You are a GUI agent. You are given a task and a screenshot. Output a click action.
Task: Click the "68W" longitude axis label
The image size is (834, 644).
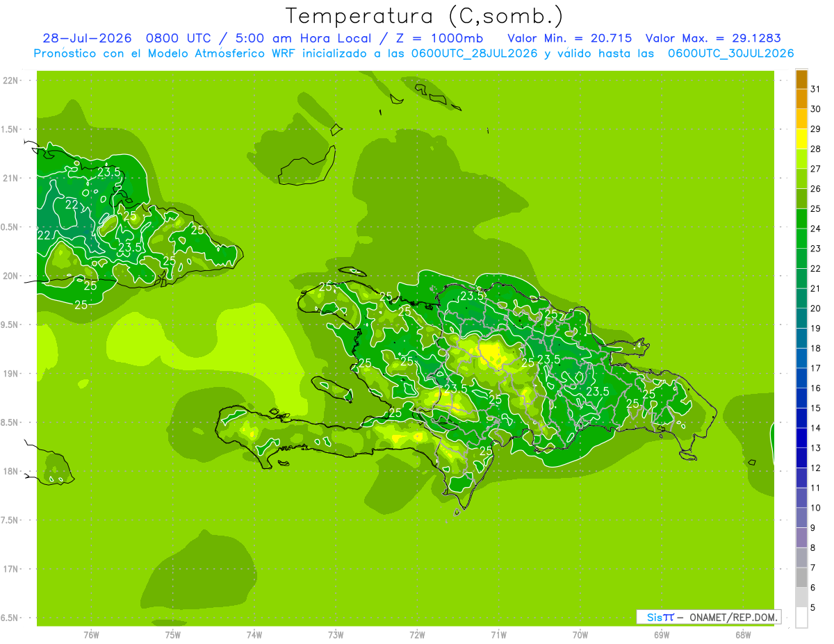743,634
